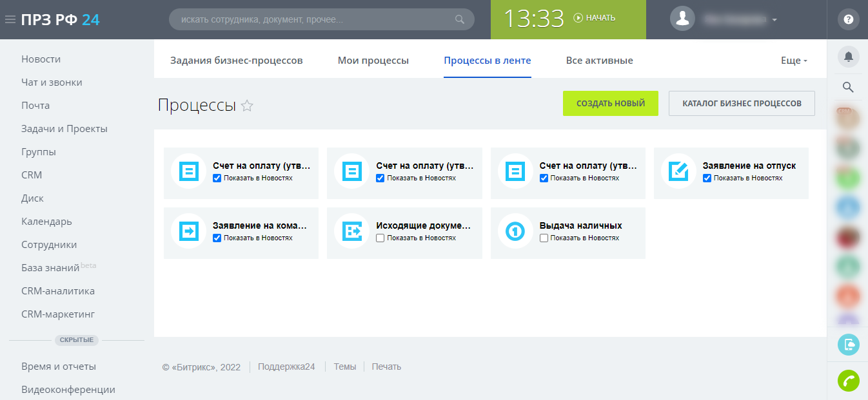The image size is (868, 400).
Task: Open Каталог бизнес процессов
Action: (742, 103)
